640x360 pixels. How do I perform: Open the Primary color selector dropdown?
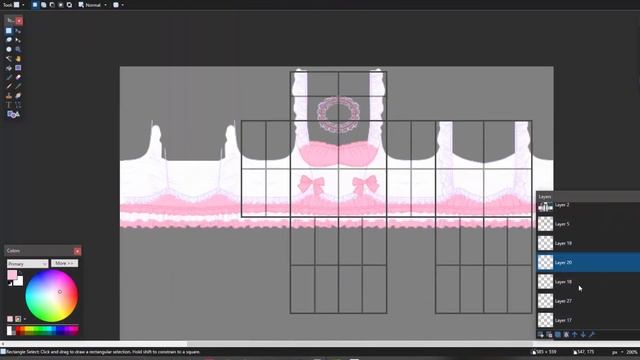click(x=27, y=264)
